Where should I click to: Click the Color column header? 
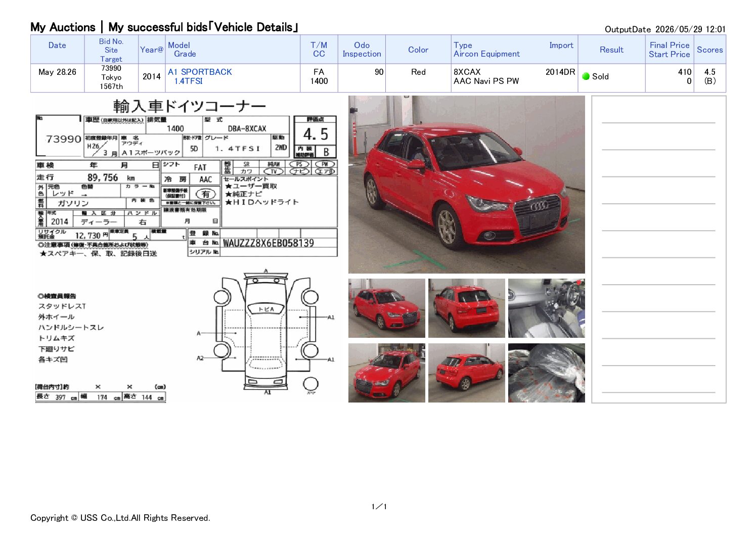coord(418,50)
